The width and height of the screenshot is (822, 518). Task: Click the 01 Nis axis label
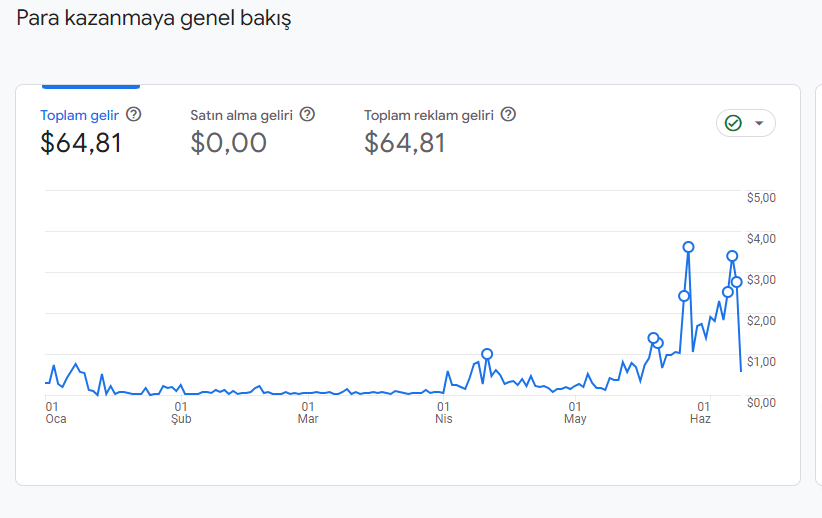[444, 413]
